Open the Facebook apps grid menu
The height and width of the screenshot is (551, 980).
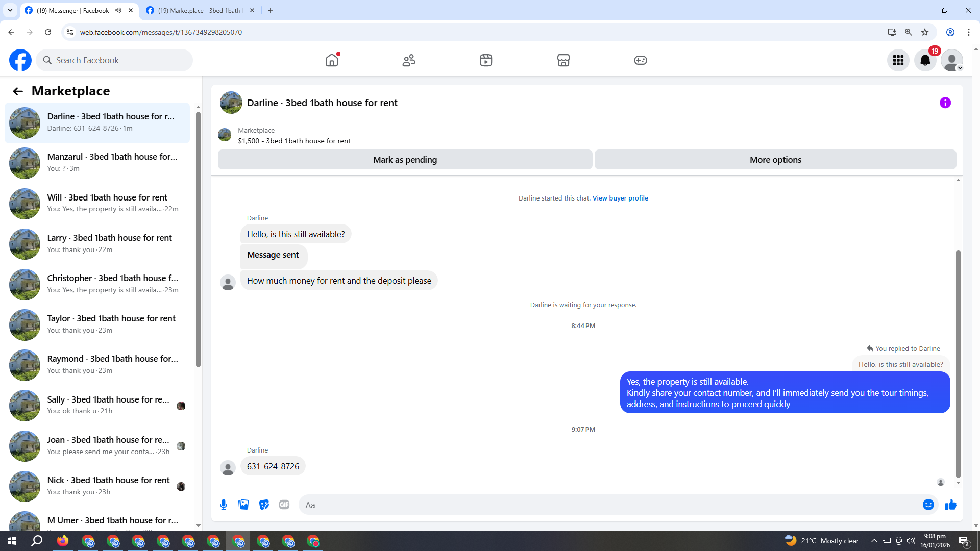tap(898, 60)
